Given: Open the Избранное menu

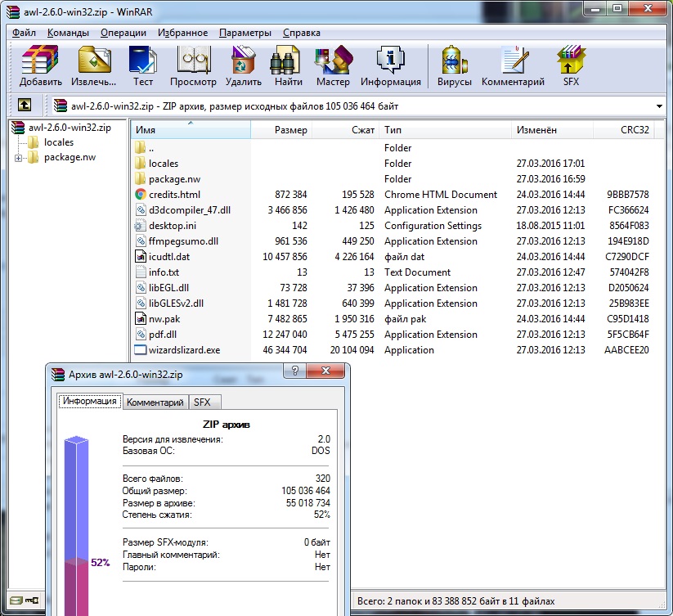Looking at the screenshot, I should click(x=182, y=33).
